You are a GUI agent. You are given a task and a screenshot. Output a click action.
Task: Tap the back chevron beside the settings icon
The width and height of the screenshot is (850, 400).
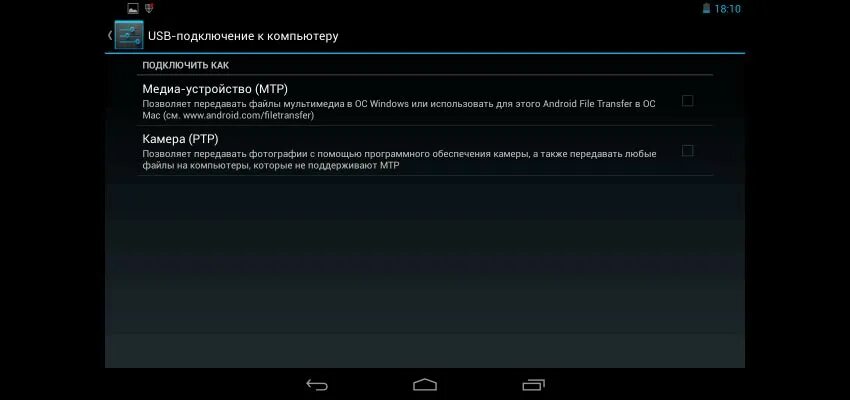click(110, 36)
